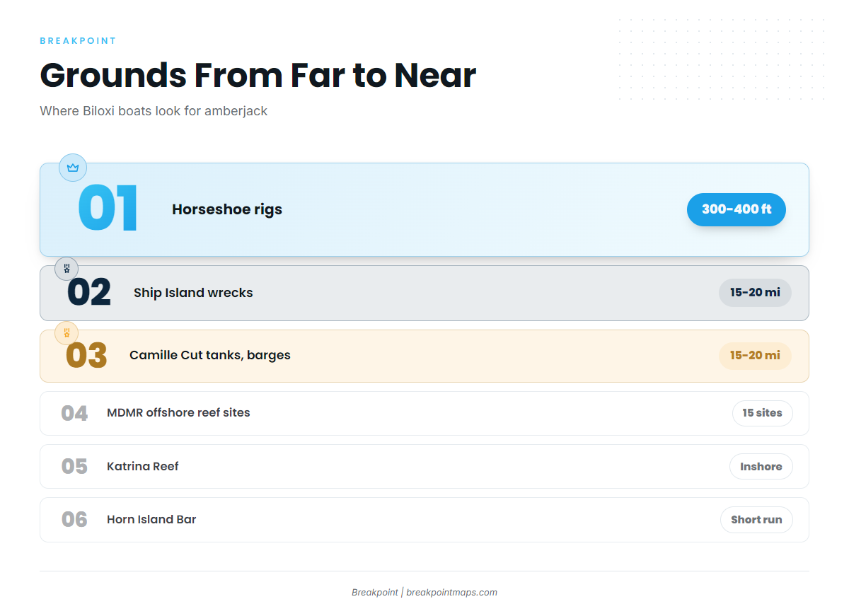This screenshot has height=616, width=849.
Task: Click the BREAKPOINT brand label at top
Action: (x=78, y=41)
